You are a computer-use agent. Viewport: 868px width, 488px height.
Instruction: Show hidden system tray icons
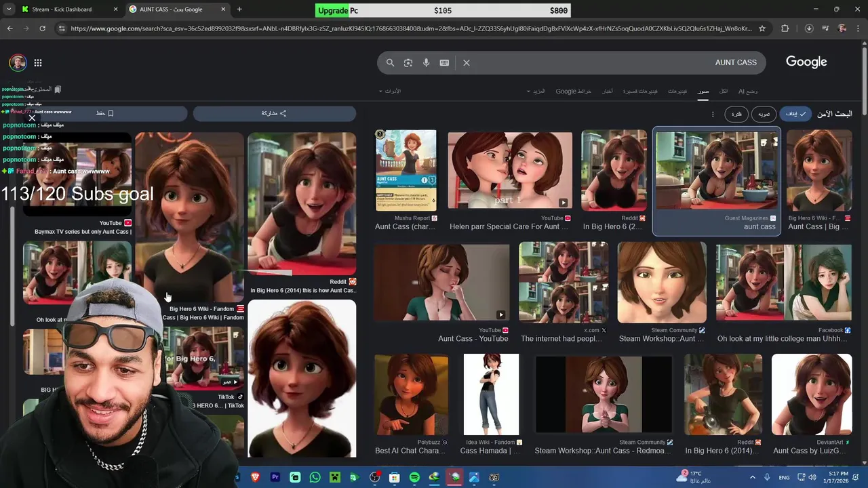point(752,477)
